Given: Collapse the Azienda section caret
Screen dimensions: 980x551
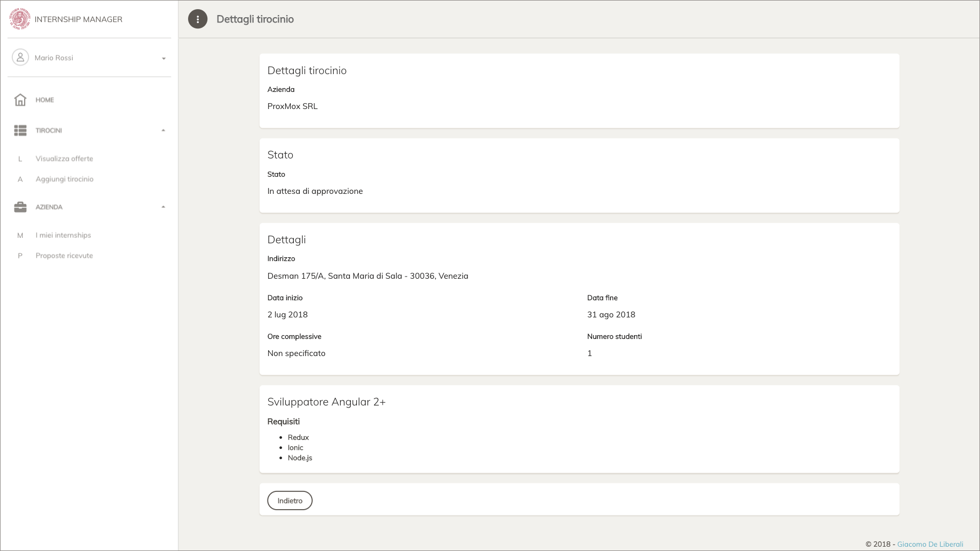Looking at the screenshot, I should point(163,207).
